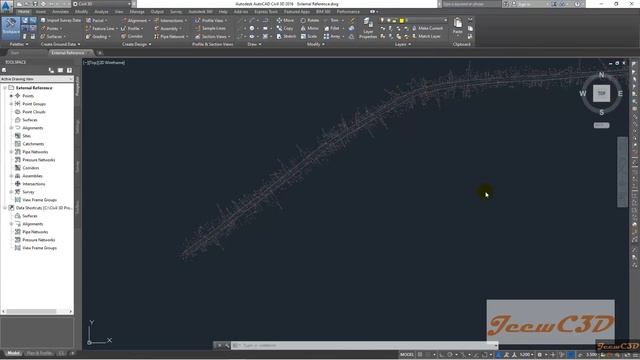Click the Profile View tool
The height and width of the screenshot is (360, 640).
point(210,20)
